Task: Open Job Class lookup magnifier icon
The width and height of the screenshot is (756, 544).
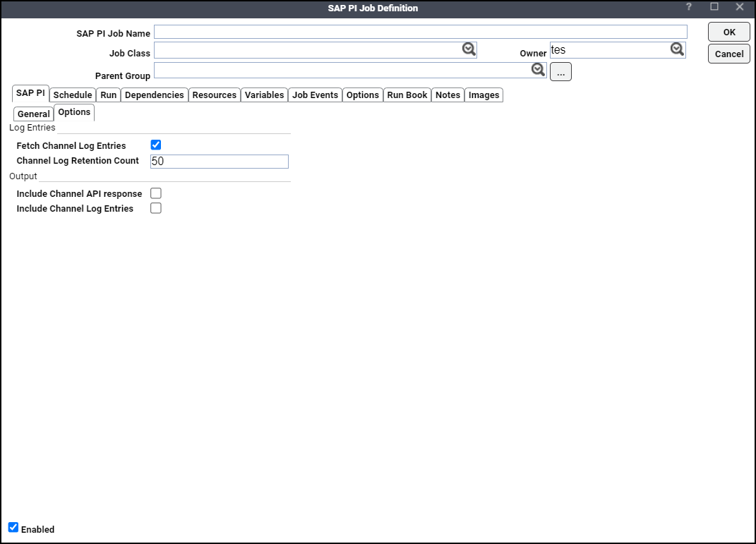Action: click(469, 49)
